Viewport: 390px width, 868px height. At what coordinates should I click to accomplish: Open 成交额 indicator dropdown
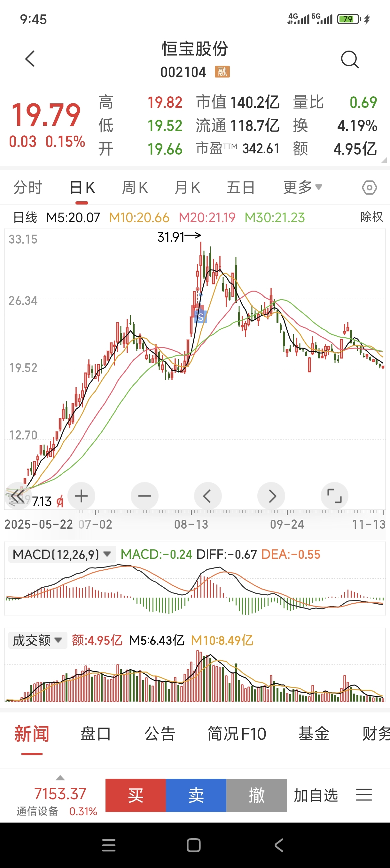click(x=38, y=640)
